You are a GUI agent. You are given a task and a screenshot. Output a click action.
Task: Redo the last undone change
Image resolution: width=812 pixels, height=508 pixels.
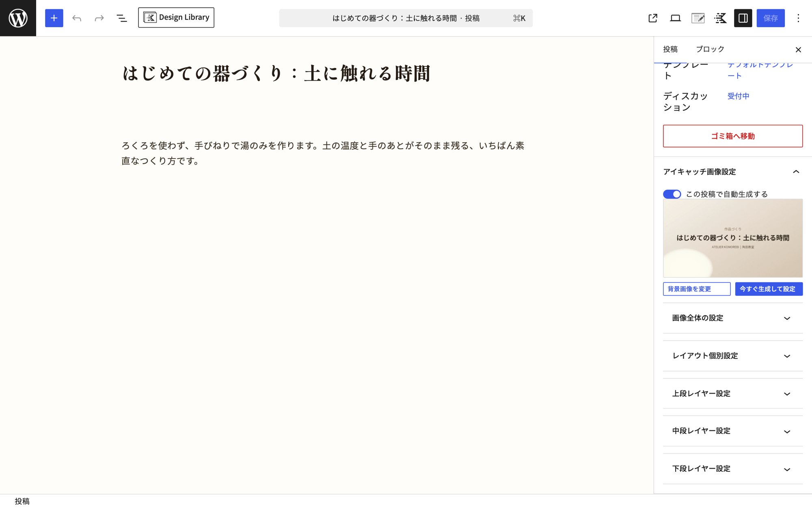[99, 18]
